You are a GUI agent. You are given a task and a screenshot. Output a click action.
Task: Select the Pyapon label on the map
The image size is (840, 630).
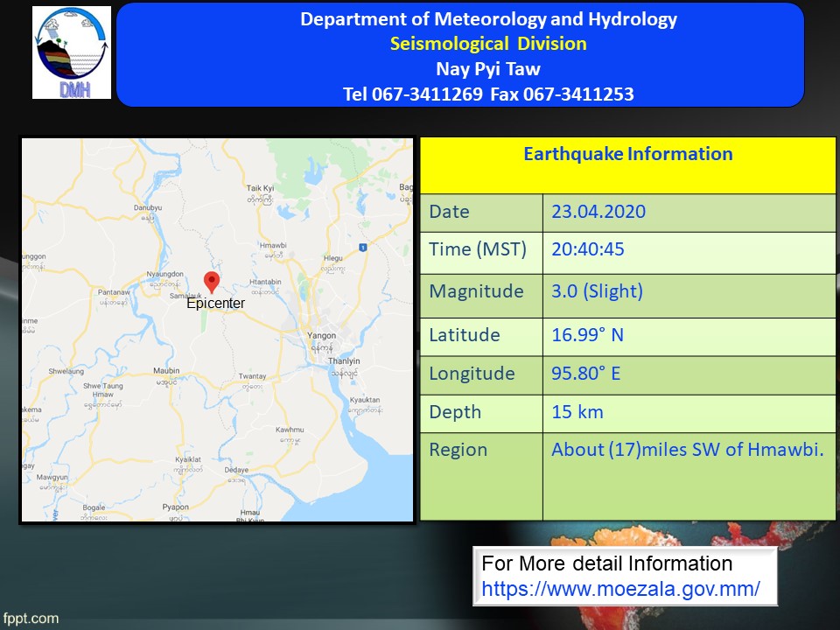(176, 507)
